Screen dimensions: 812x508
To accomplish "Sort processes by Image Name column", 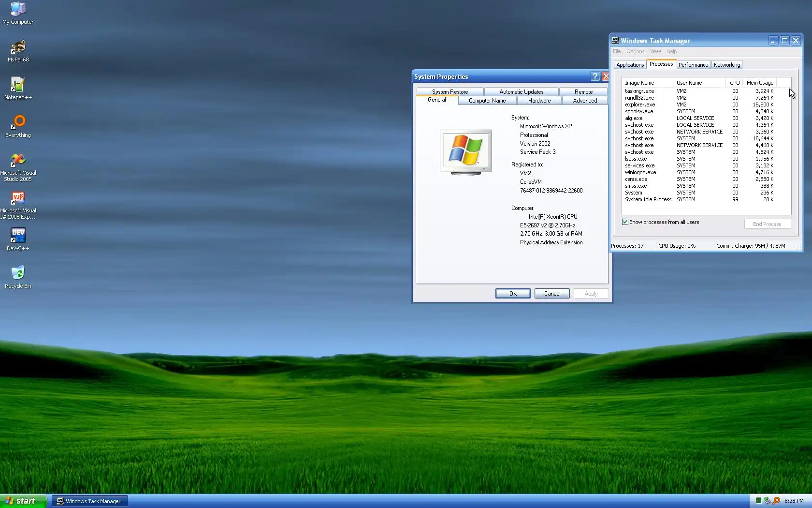I will [x=648, y=83].
